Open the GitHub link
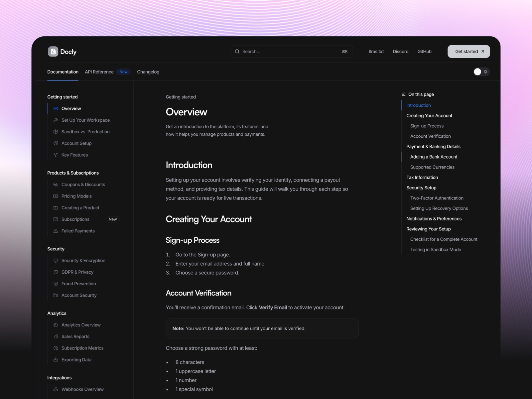Image resolution: width=532 pixels, height=399 pixels. (424, 52)
